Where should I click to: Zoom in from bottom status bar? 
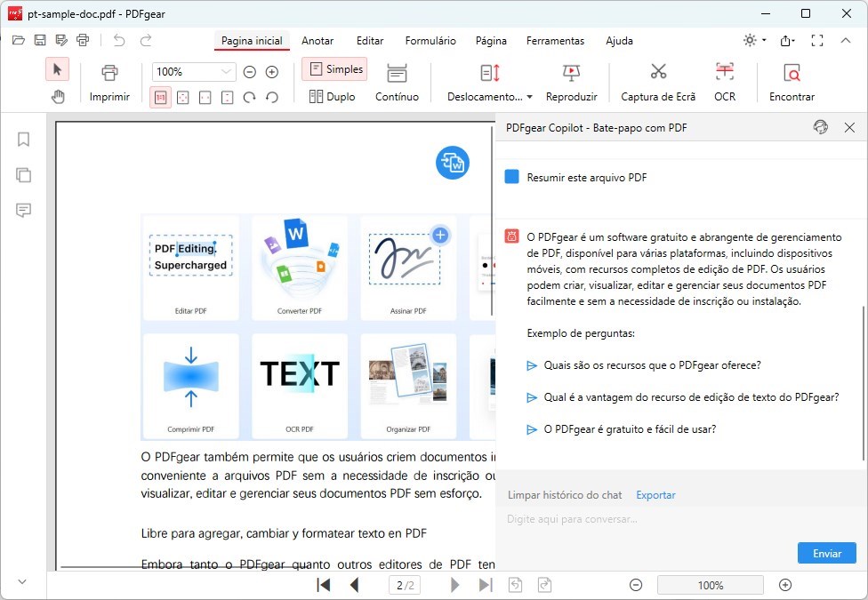(x=785, y=585)
